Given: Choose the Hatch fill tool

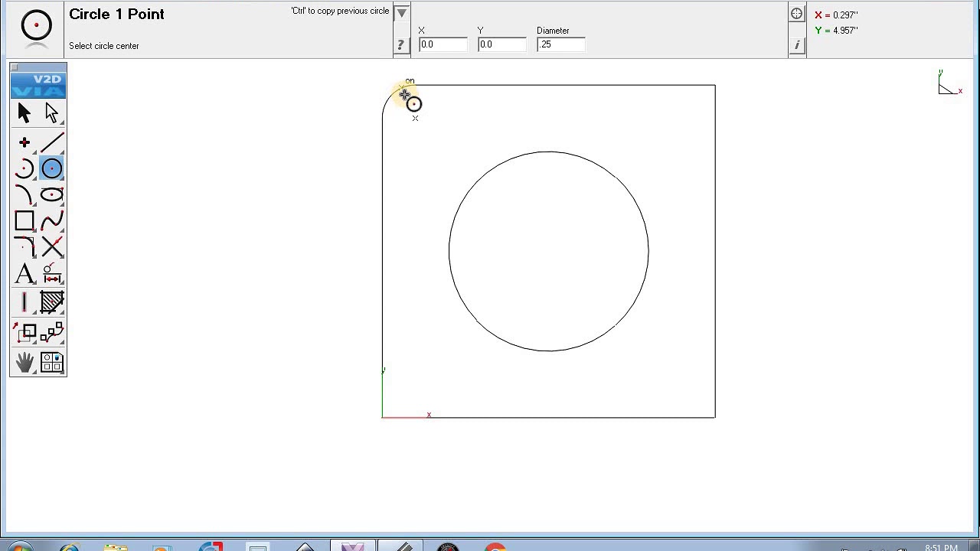Looking at the screenshot, I should tap(52, 303).
